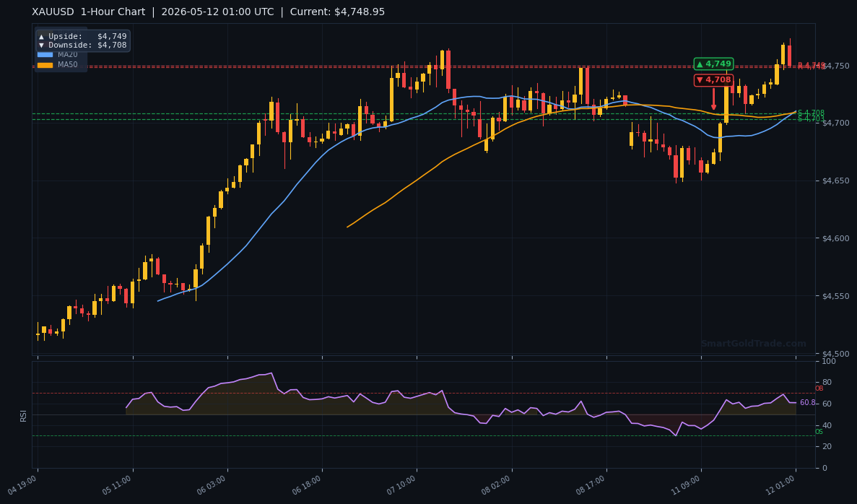Click the RSI axis 20 label
The height and width of the screenshot is (504, 857).
point(827,447)
